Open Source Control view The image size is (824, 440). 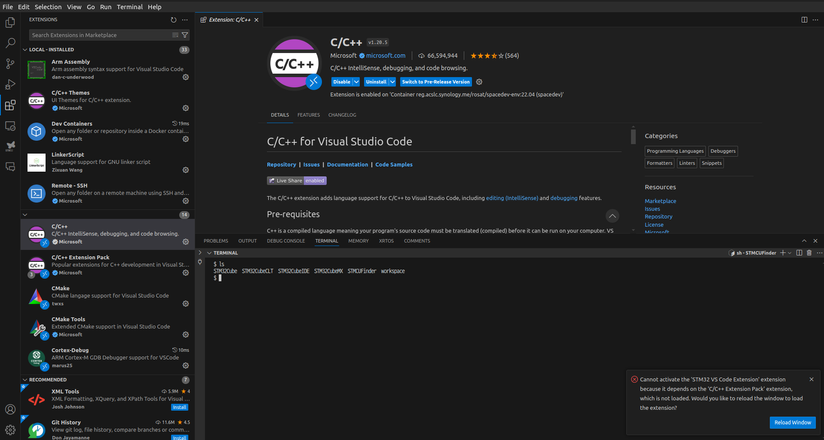point(10,64)
